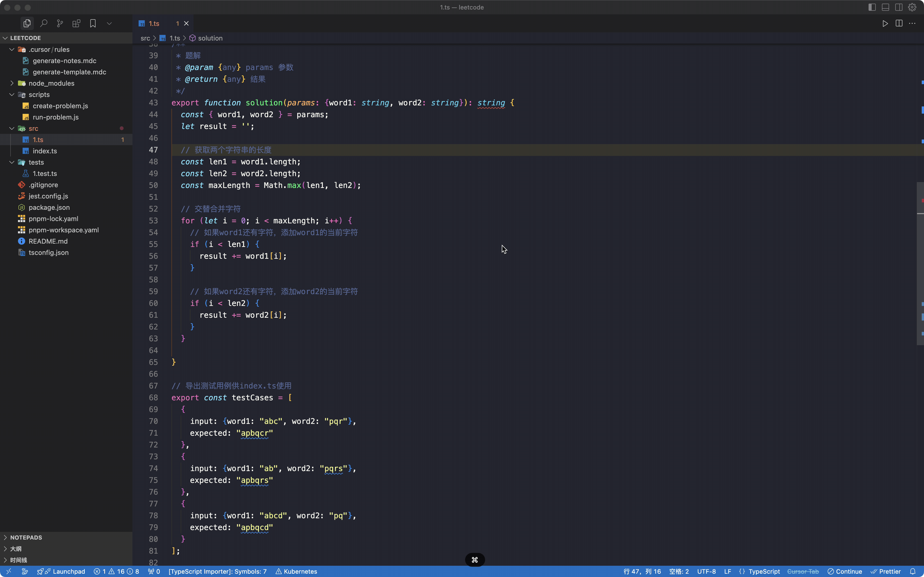Run the file with the play icon
The height and width of the screenshot is (577, 924).
tap(885, 24)
